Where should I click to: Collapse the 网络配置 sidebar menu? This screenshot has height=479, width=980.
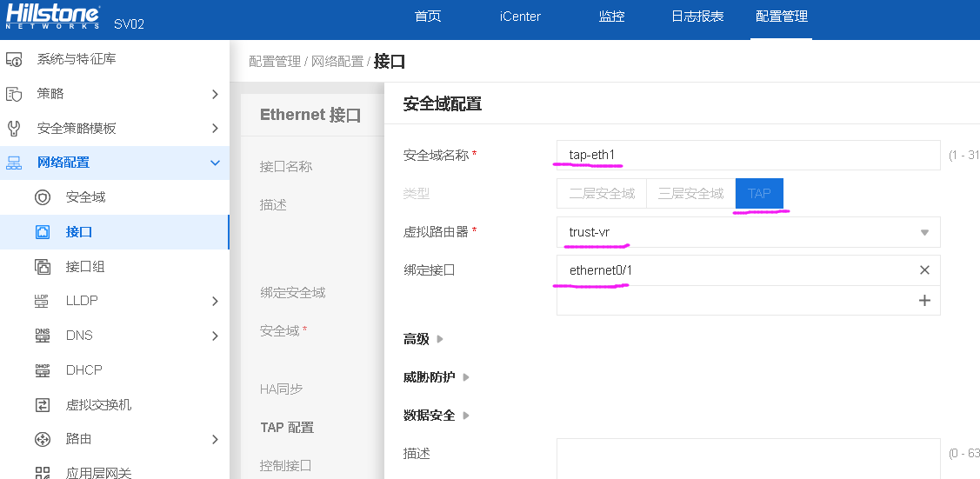[x=215, y=163]
